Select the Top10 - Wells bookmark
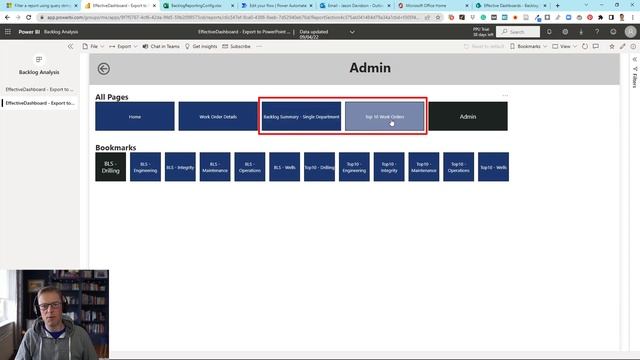640x360 pixels. tap(493, 167)
